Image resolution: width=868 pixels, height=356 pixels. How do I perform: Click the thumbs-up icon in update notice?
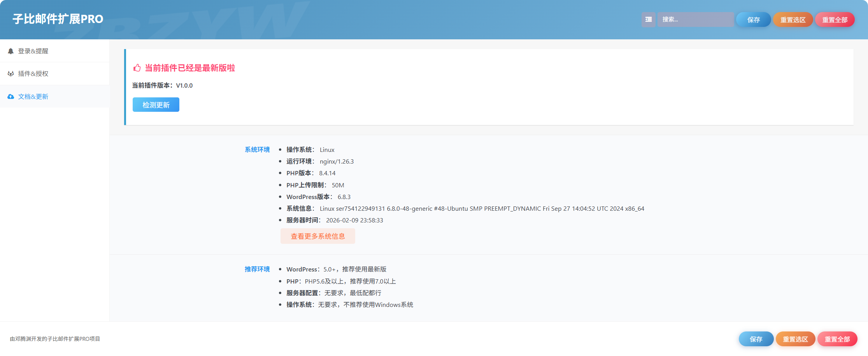137,68
